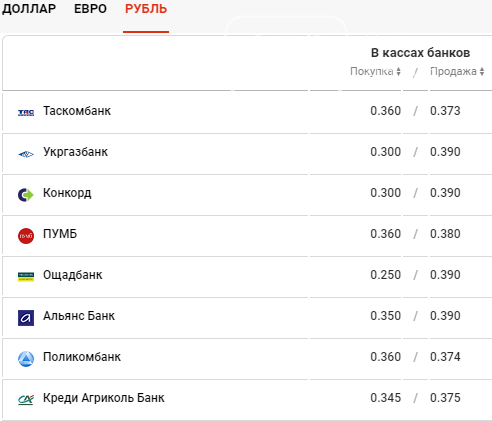The height and width of the screenshot is (421, 492).
Task: Click the Альянс Банк logo icon
Action: click(x=26, y=318)
